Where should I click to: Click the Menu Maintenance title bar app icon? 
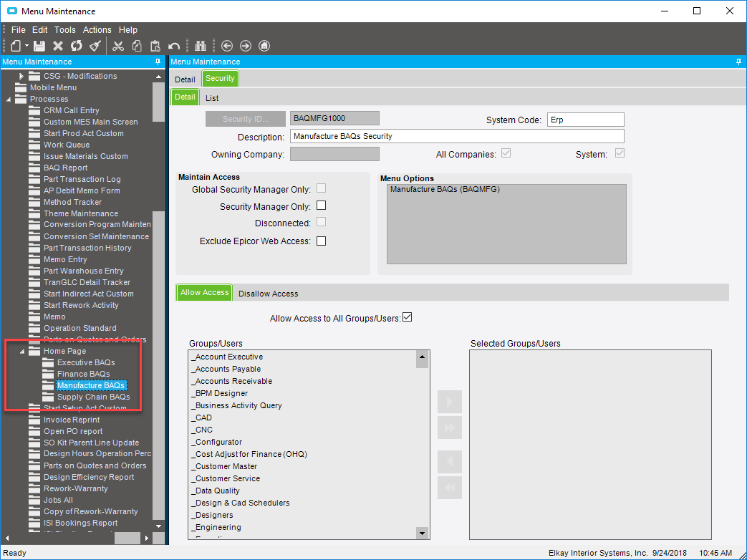12,11
